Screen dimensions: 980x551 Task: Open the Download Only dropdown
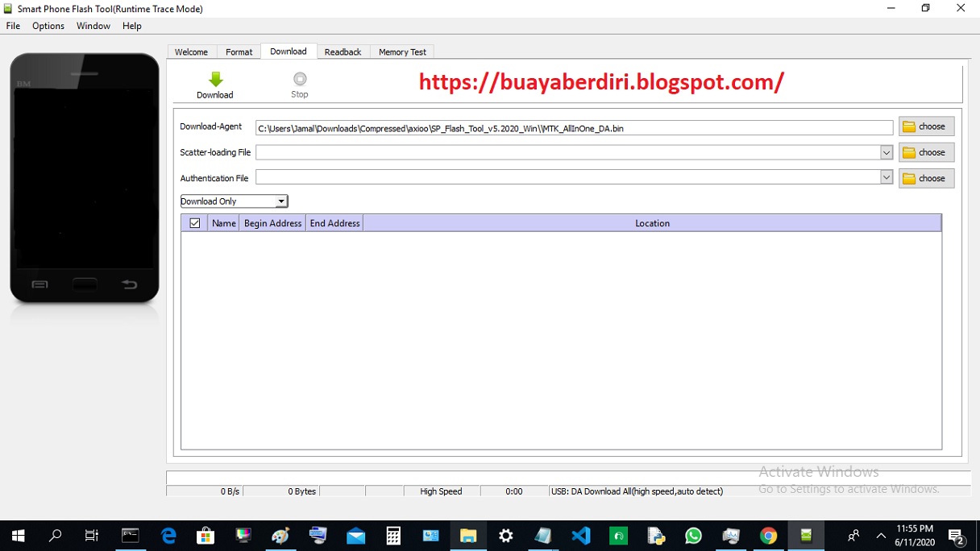click(280, 201)
